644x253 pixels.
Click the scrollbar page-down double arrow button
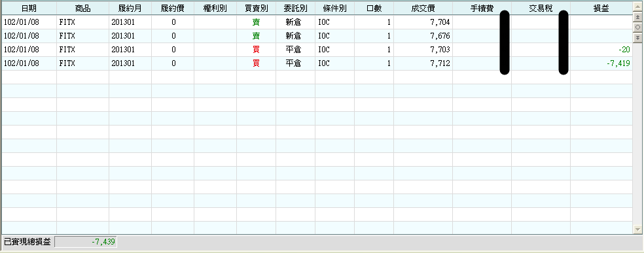click(637, 37)
